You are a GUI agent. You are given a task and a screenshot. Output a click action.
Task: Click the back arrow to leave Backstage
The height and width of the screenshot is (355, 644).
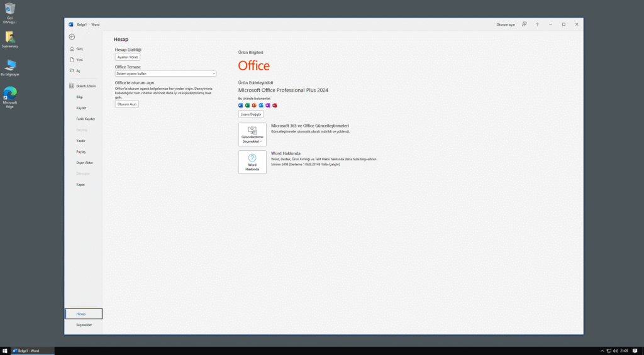pyautogui.click(x=72, y=37)
